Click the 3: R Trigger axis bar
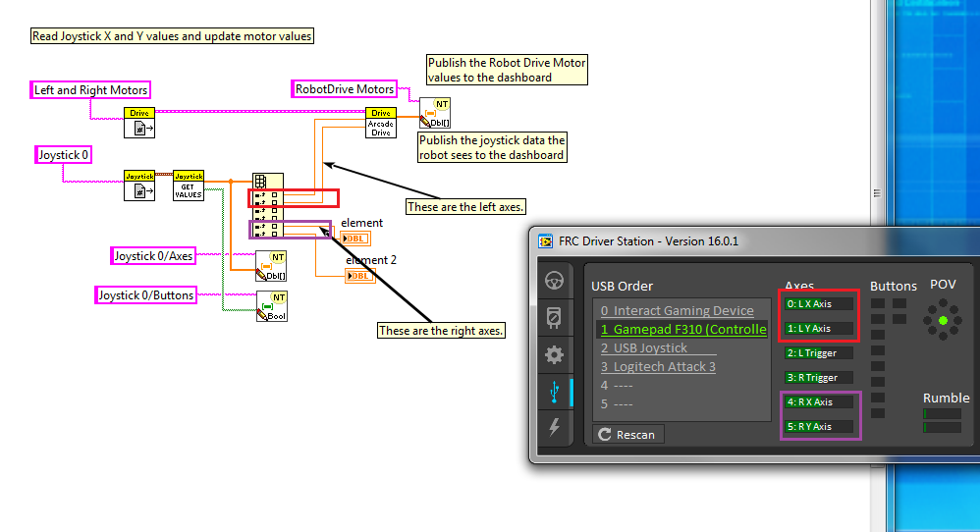 click(x=819, y=377)
